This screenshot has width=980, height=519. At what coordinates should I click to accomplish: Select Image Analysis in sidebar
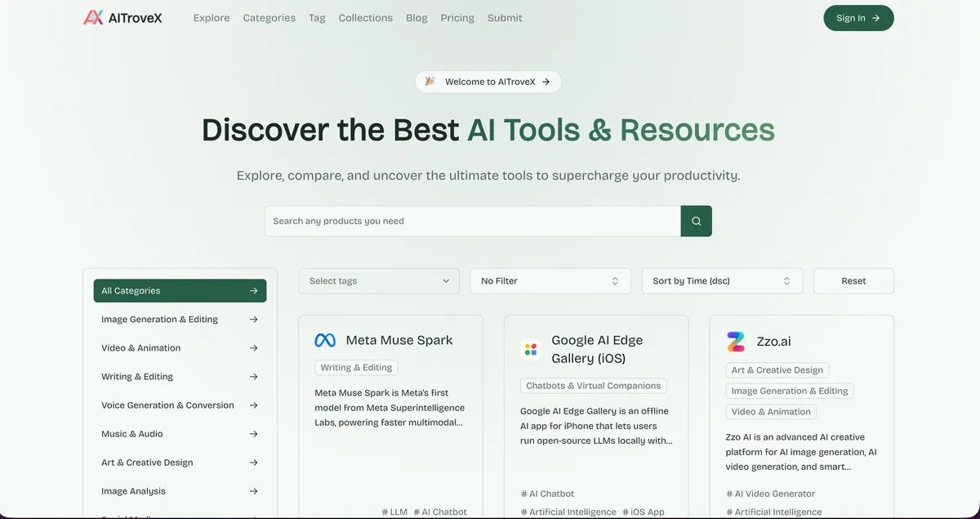point(180,491)
